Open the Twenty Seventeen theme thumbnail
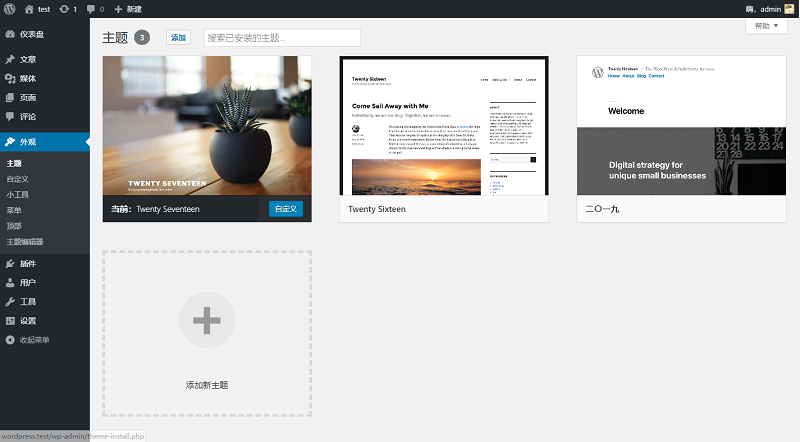 pyautogui.click(x=207, y=126)
